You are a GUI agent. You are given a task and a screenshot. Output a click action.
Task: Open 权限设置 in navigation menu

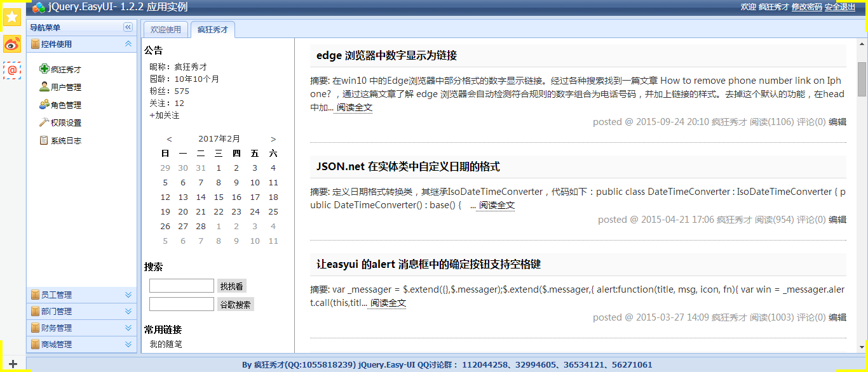[x=65, y=123]
